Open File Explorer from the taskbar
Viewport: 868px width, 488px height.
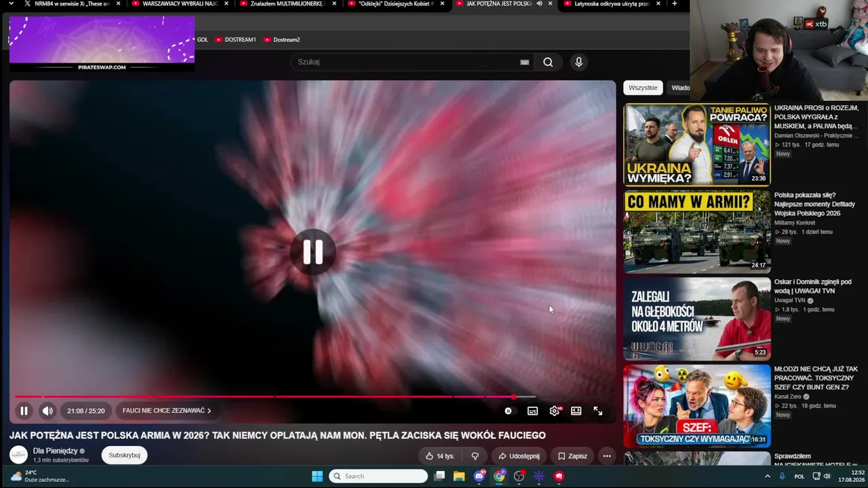[459, 476]
